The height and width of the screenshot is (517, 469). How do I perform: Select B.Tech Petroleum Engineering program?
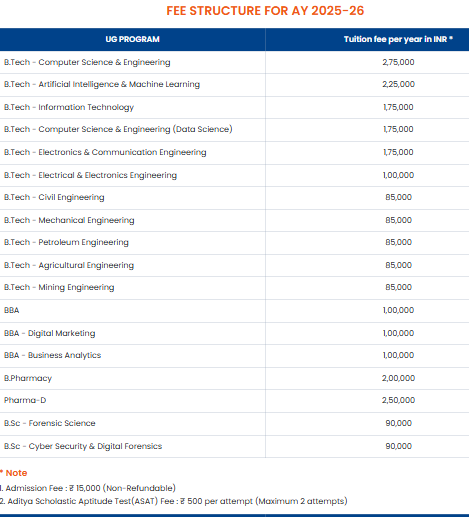pos(66,242)
